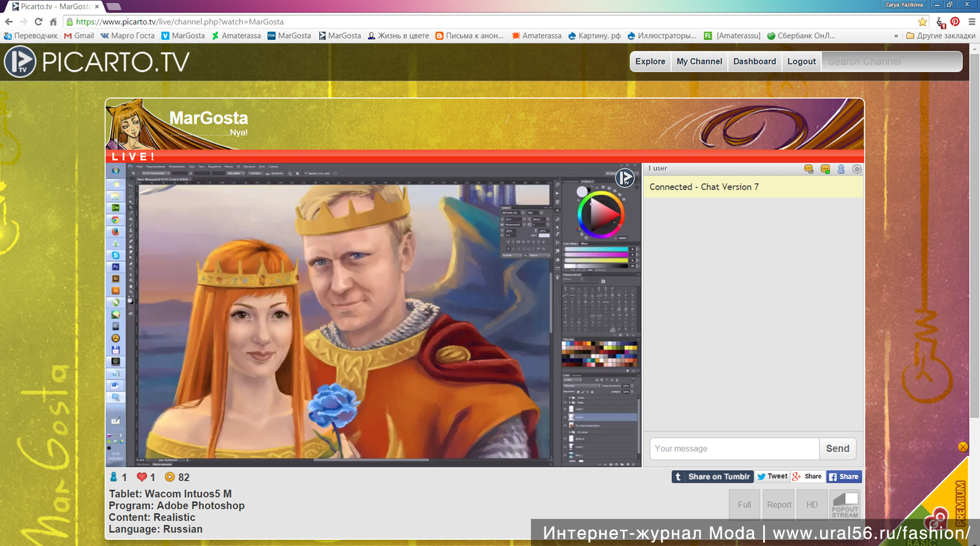Click the chat bubble icon with green dot
Image resolution: width=980 pixels, height=546 pixels.
(825, 169)
